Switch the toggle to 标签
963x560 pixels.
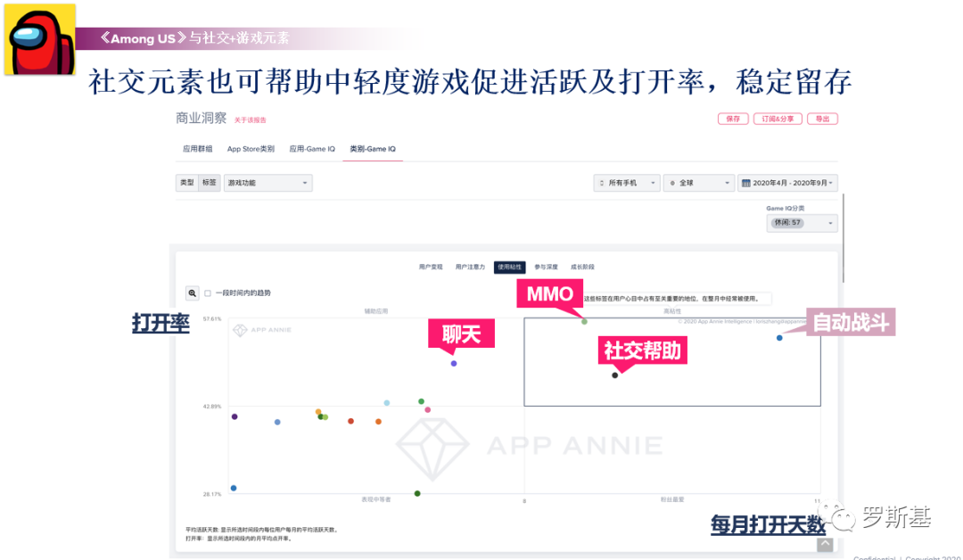pos(210,183)
